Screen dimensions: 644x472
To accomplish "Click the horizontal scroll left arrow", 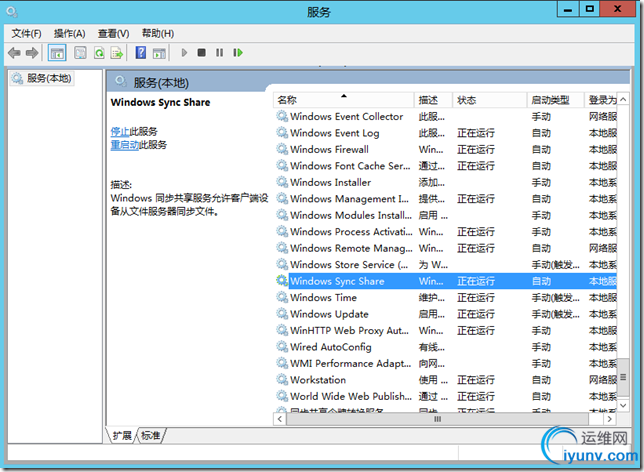I will coord(280,419).
